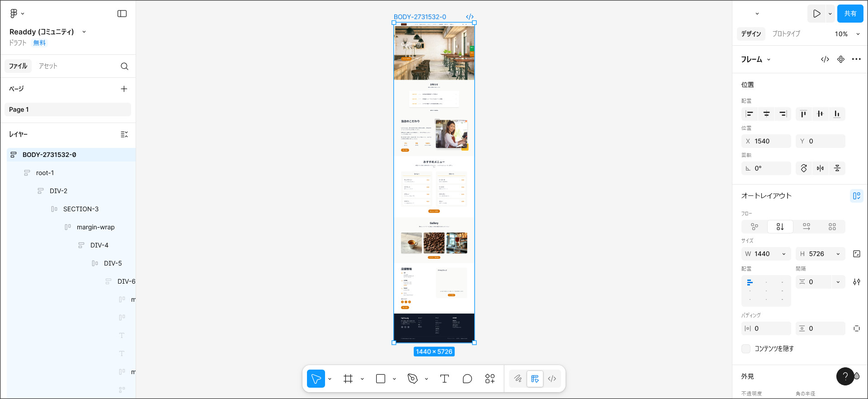Switch to the アセット tab
The width and height of the screenshot is (868, 399).
[x=48, y=66]
